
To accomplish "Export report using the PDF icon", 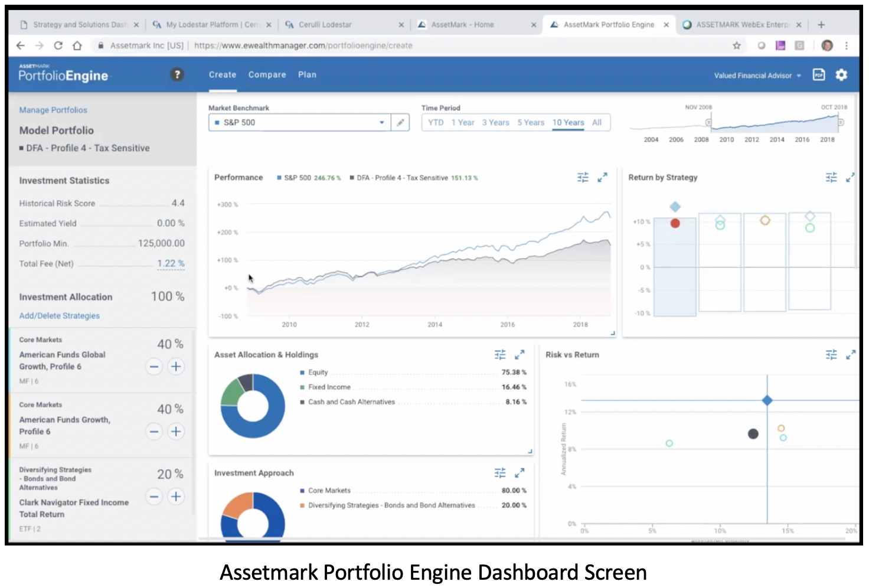I will tap(819, 75).
